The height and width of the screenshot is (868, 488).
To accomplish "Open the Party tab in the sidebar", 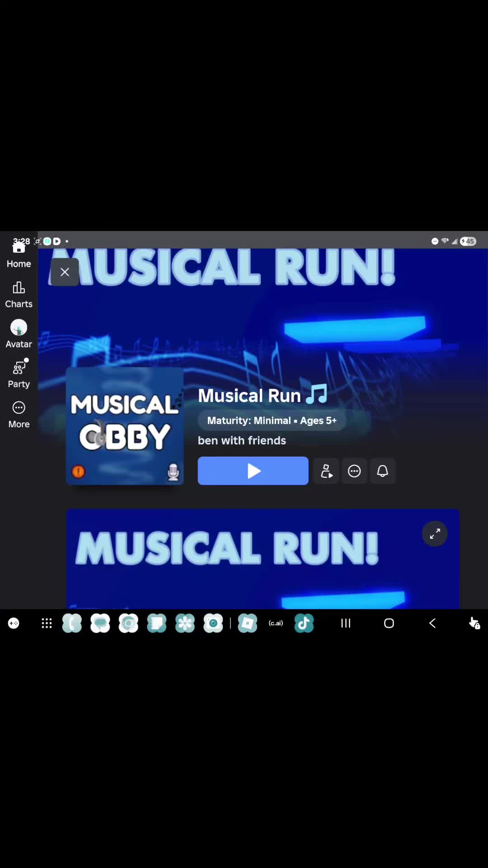I will [19, 374].
